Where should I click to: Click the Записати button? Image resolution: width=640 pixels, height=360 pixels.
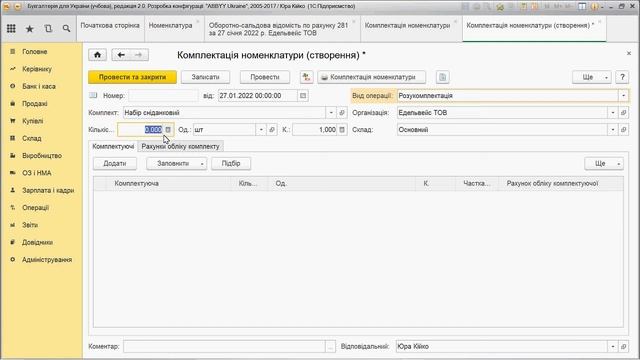click(205, 77)
